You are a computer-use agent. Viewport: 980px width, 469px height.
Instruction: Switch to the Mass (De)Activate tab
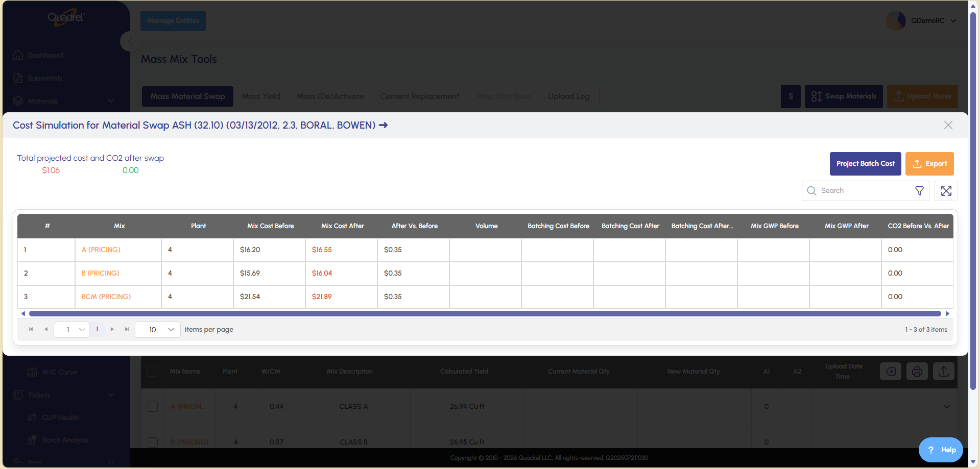point(330,96)
